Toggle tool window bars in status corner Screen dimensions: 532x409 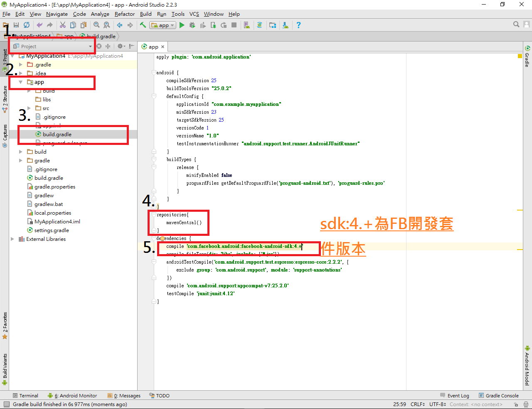6,404
